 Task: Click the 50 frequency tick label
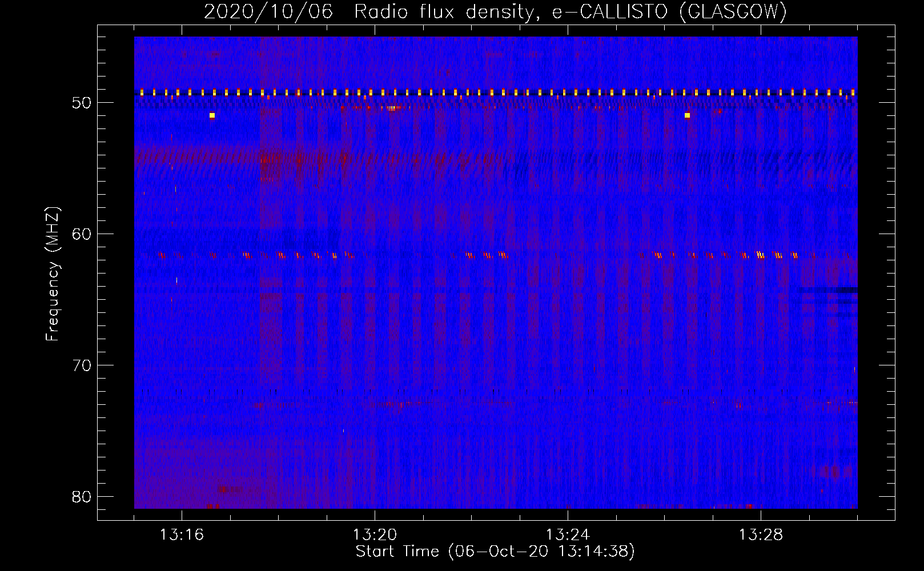82,103
